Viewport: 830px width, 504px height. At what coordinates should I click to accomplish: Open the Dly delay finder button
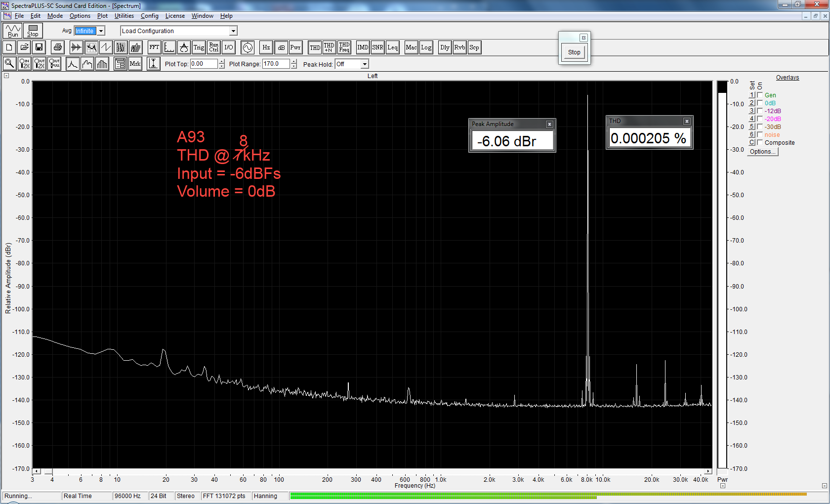coord(445,47)
